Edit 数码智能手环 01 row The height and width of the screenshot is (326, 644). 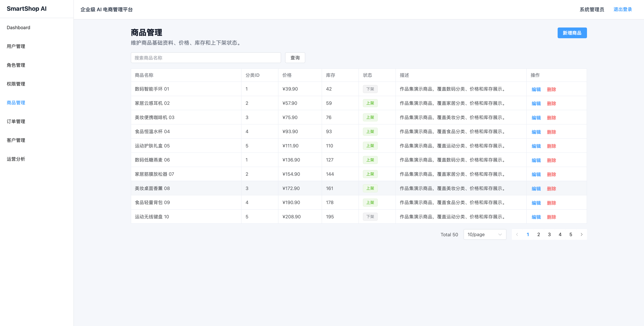click(536, 89)
